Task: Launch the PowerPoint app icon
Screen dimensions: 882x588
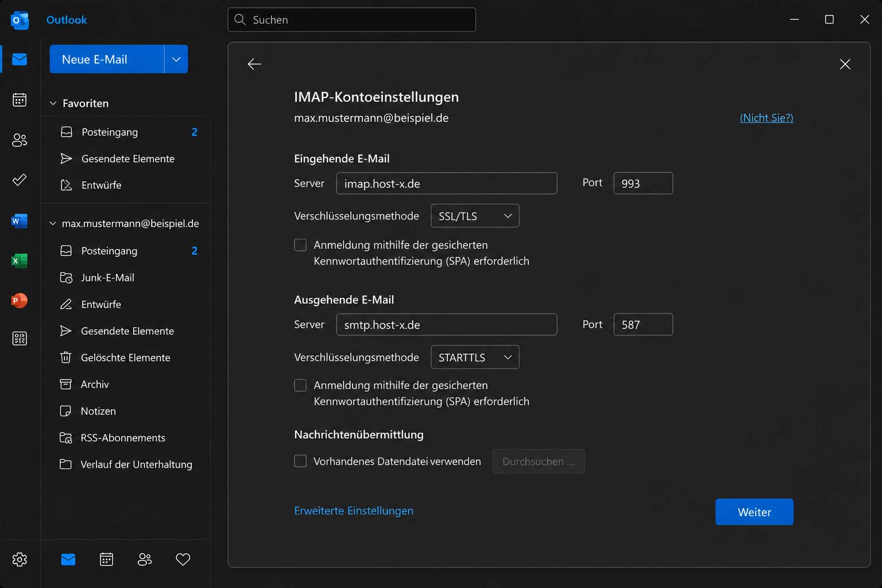Action: click(x=20, y=300)
